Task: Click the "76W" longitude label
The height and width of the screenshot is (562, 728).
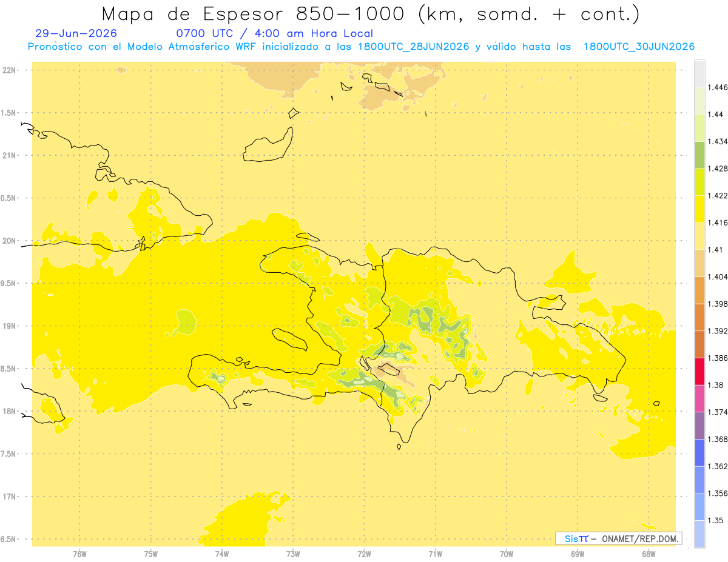Action: coord(79,554)
